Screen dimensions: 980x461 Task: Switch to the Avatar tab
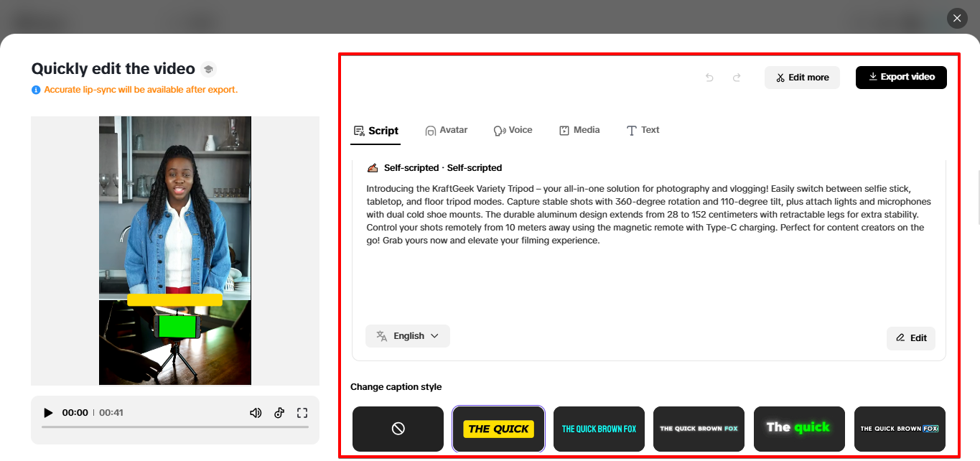pyautogui.click(x=446, y=130)
